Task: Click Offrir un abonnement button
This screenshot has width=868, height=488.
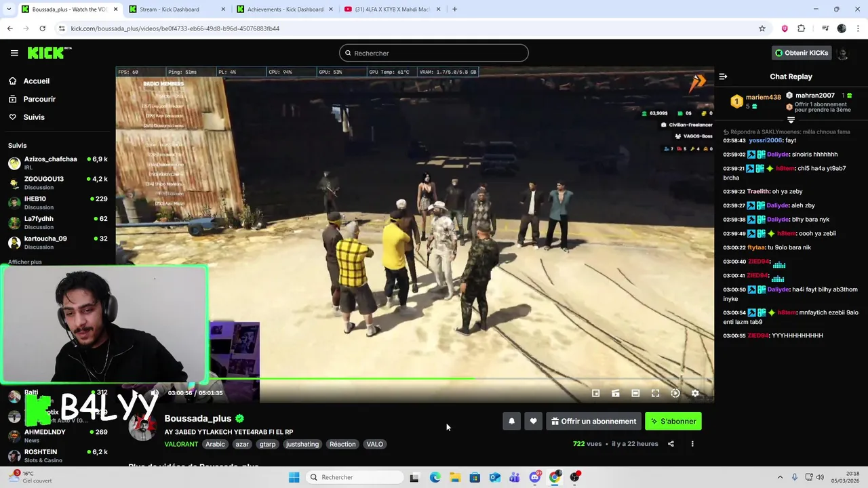Action: 593,421
